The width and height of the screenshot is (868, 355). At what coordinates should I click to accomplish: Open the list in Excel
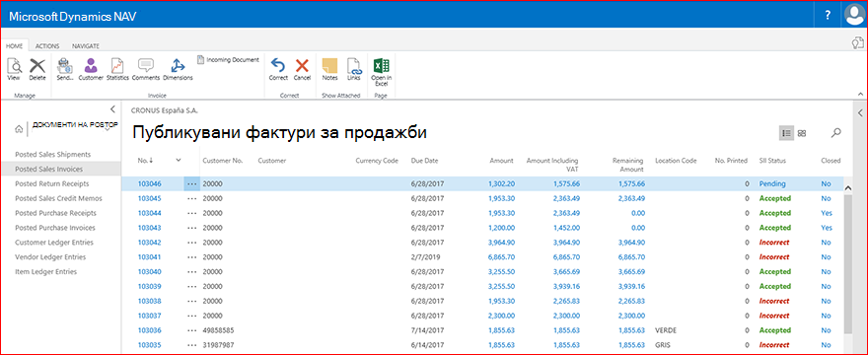click(381, 66)
